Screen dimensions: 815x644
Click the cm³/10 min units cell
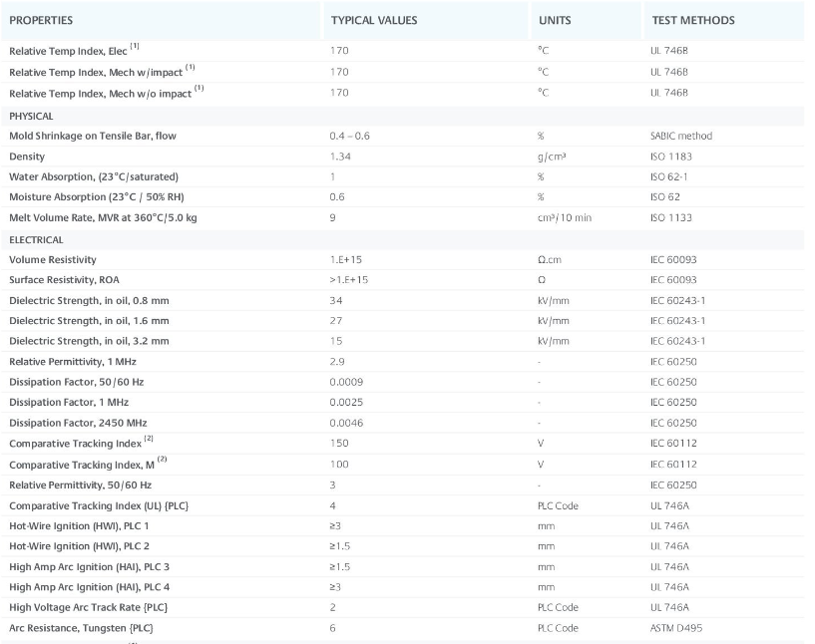click(x=565, y=218)
